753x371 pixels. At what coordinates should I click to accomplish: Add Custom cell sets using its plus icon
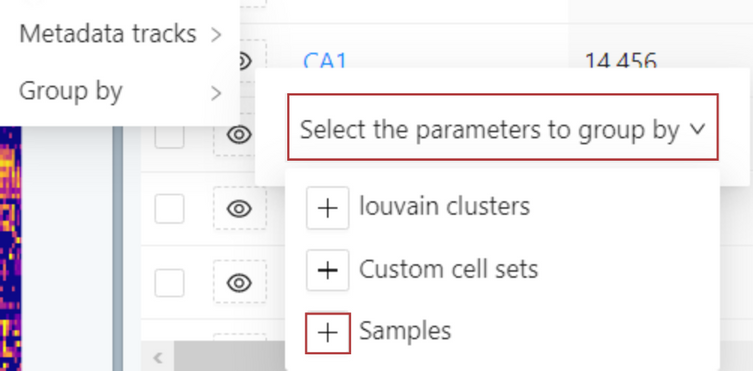click(x=328, y=270)
